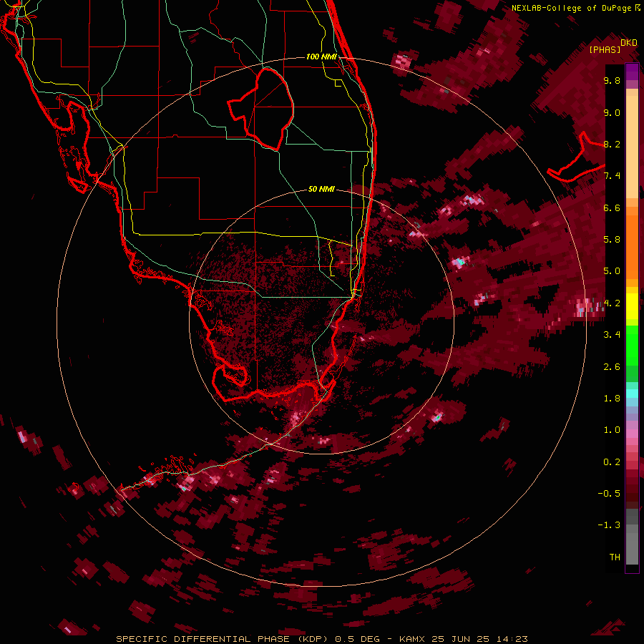Image resolution: width=644 pixels, height=644 pixels.
Task: Select the 1.8 scale label
Action: point(612,399)
